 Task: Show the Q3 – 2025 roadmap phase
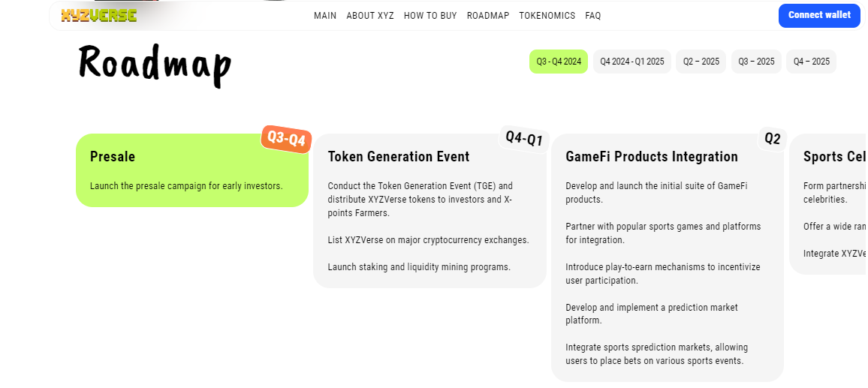tap(756, 62)
